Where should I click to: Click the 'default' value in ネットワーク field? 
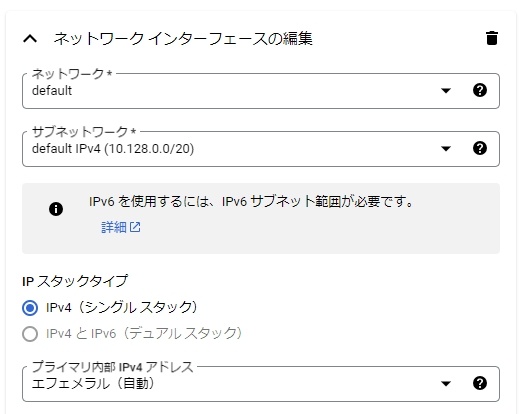[52, 91]
